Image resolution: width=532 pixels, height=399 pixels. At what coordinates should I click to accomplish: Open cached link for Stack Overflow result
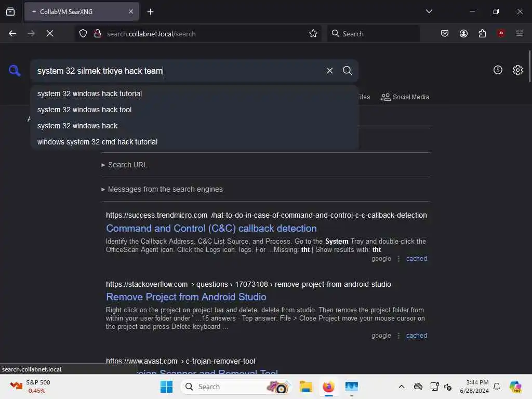[x=417, y=336]
